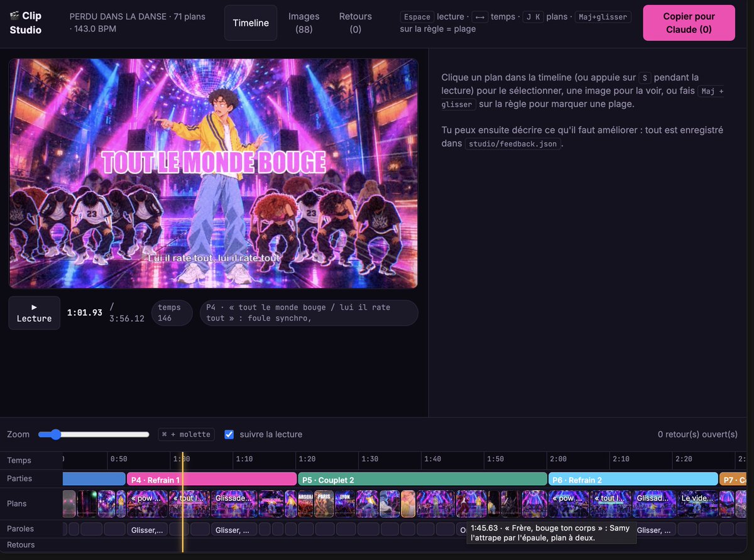
Task: Jump to the 2:00 mark on the time ruler
Action: (x=558, y=459)
